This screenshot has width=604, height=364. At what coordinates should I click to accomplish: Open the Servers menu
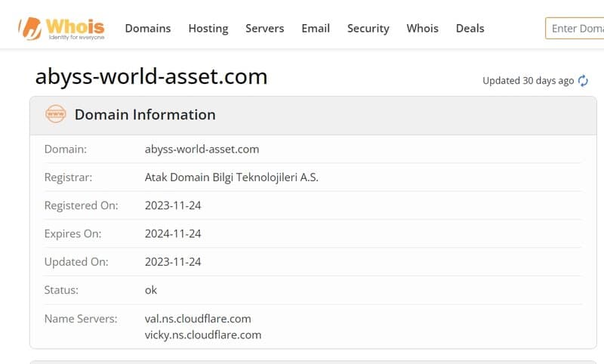click(x=265, y=29)
